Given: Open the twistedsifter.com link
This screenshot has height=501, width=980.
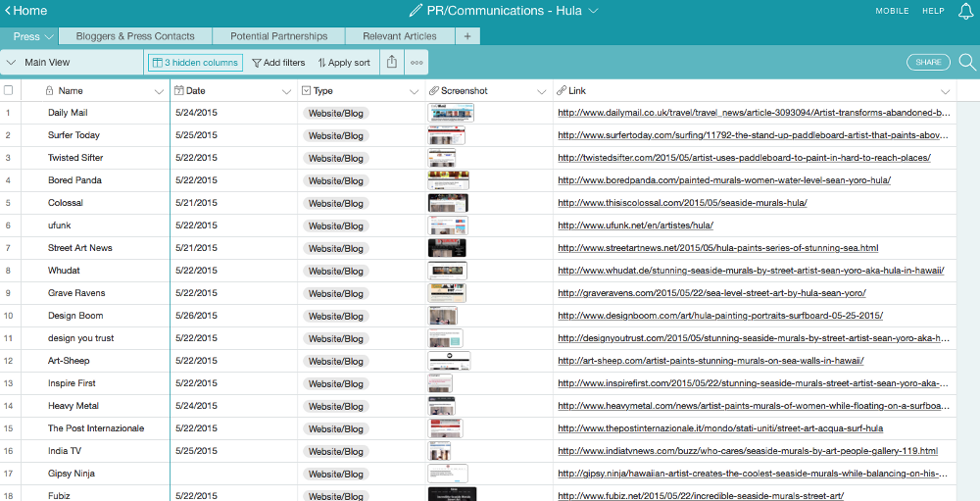Looking at the screenshot, I should [745, 158].
